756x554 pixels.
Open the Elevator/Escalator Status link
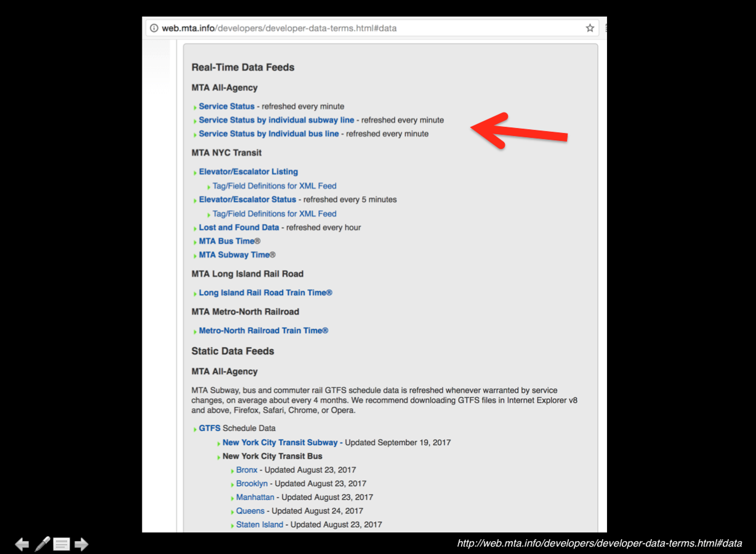247,199
